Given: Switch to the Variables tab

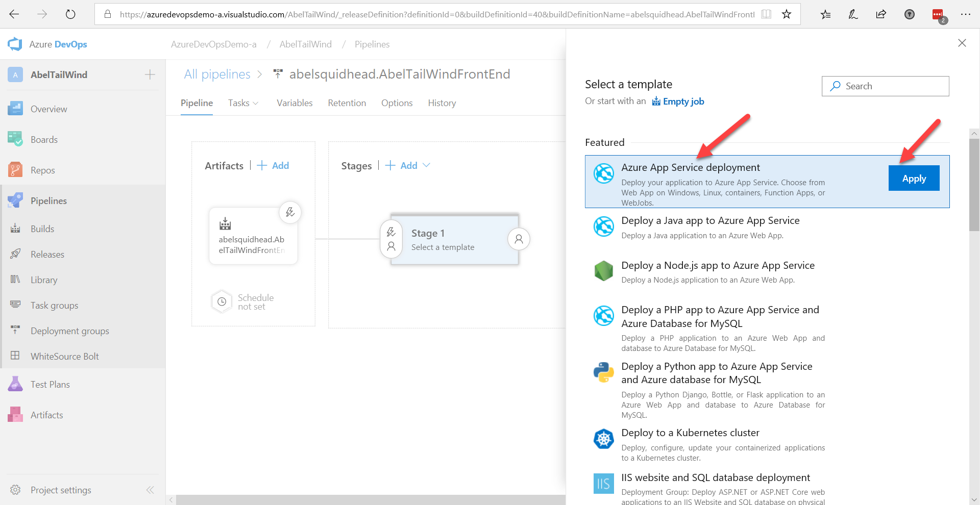Looking at the screenshot, I should coord(295,103).
